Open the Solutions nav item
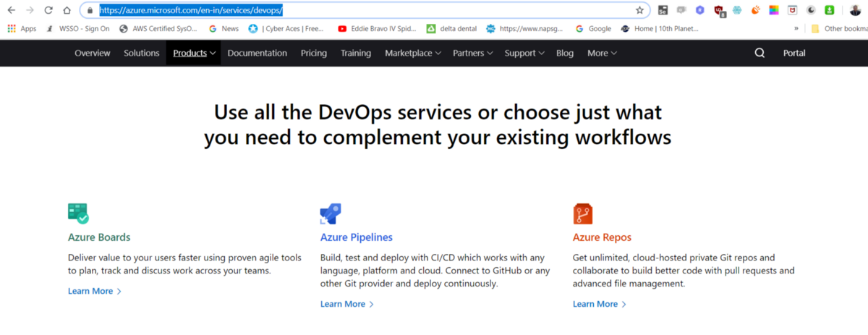The image size is (868, 335). 142,53
